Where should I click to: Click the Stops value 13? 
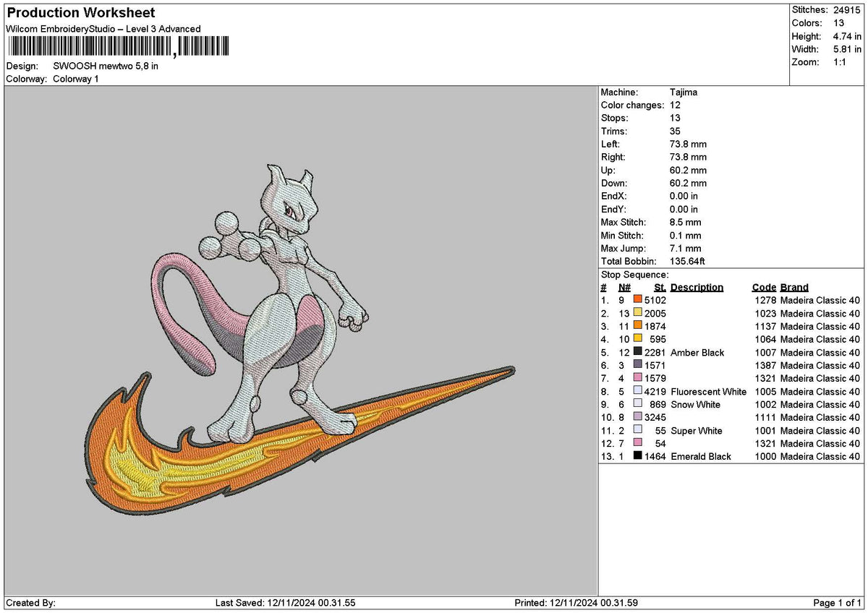(x=675, y=119)
